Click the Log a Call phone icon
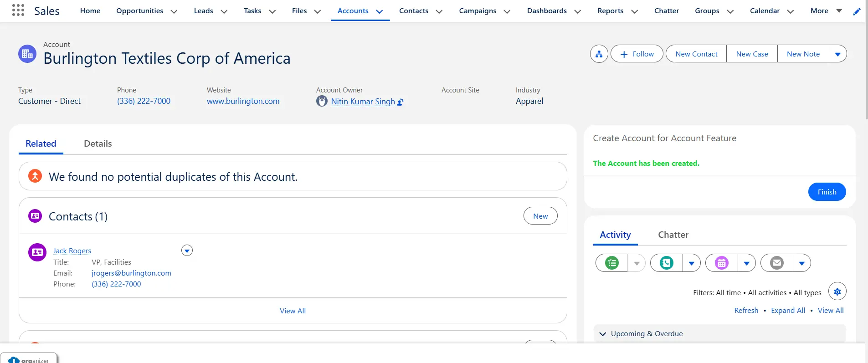Image resolution: width=868 pixels, height=363 pixels. pos(666,263)
